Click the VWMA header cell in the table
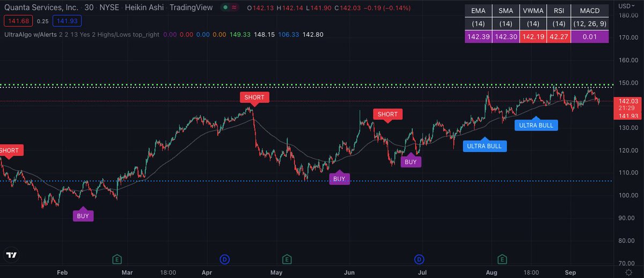 (x=533, y=11)
